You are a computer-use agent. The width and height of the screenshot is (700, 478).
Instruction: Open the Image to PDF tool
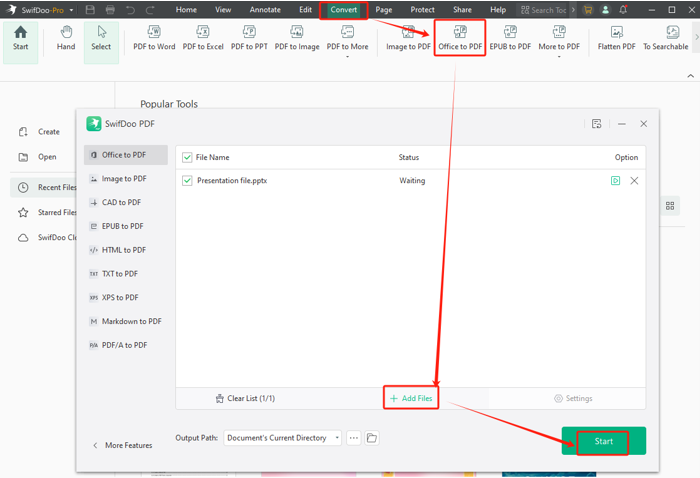coord(408,38)
